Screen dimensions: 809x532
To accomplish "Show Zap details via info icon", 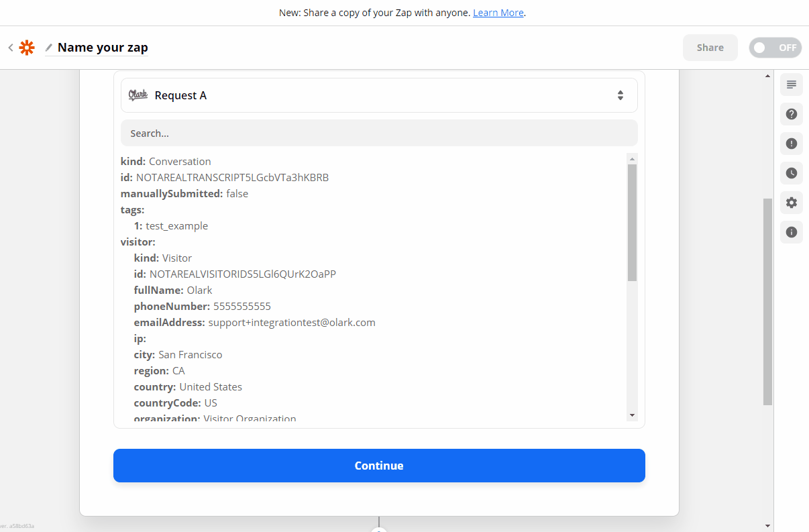I will 791,232.
